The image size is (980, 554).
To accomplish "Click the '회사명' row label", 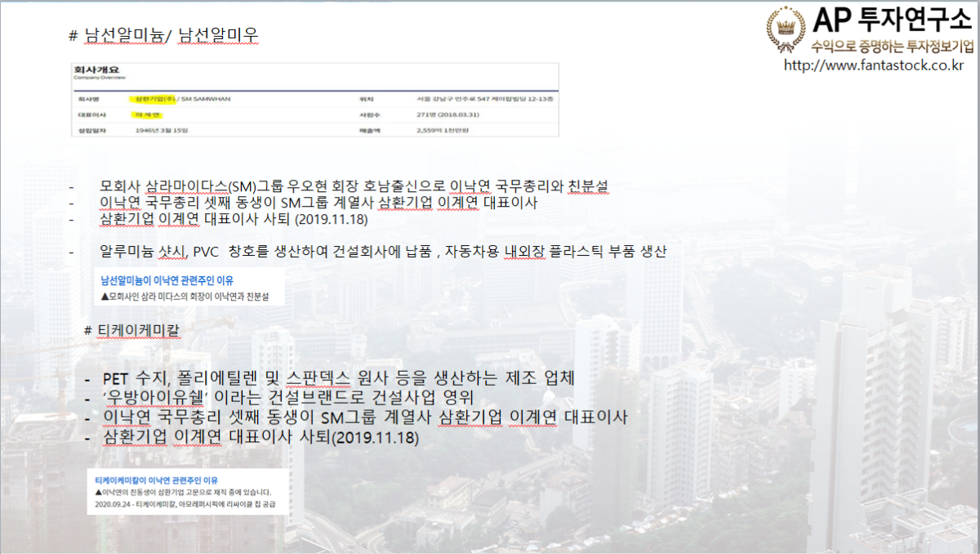I will coord(87,99).
